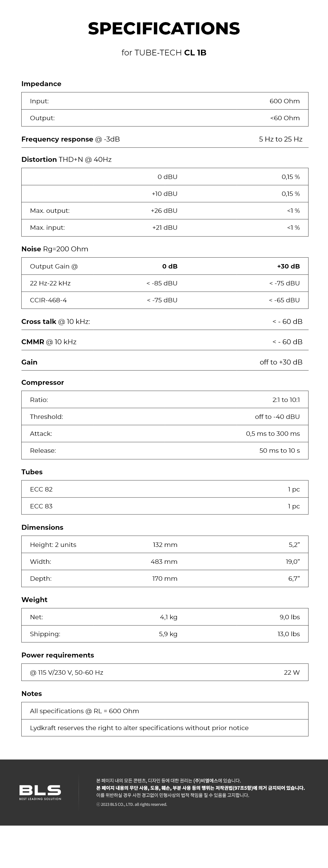Click the Shipping weight row label
Screen dimensions: 328x868
pos(45,634)
